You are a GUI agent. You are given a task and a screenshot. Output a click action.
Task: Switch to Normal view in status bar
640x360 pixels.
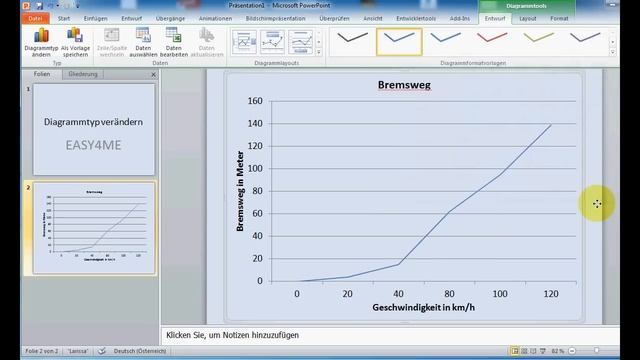click(515, 351)
